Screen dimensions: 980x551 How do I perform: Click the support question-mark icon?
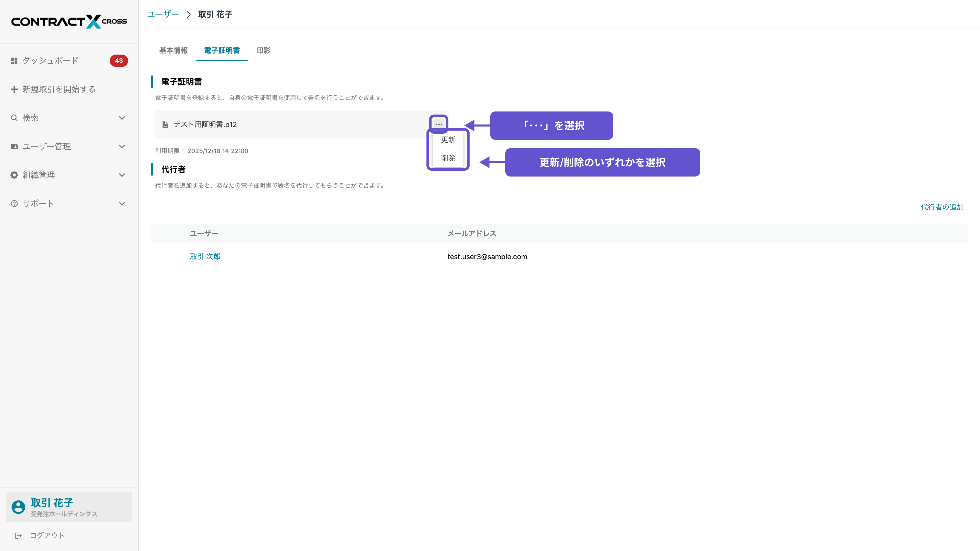coord(14,204)
